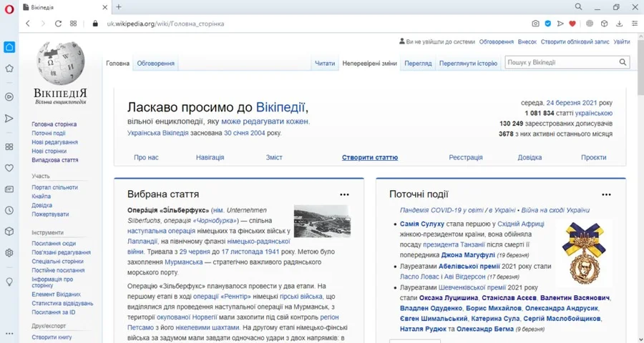Expand Вибрана стаття three-dots menu
The image size is (644, 343).
(x=344, y=195)
